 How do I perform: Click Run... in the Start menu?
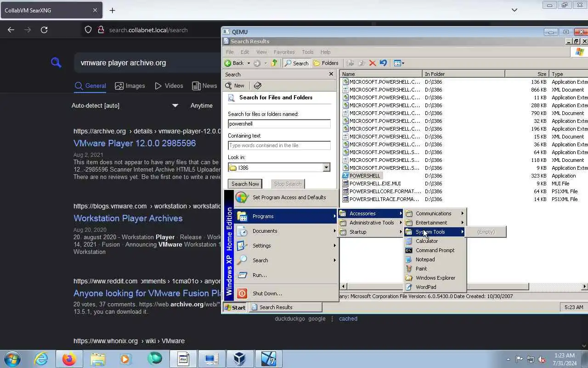click(x=286, y=275)
